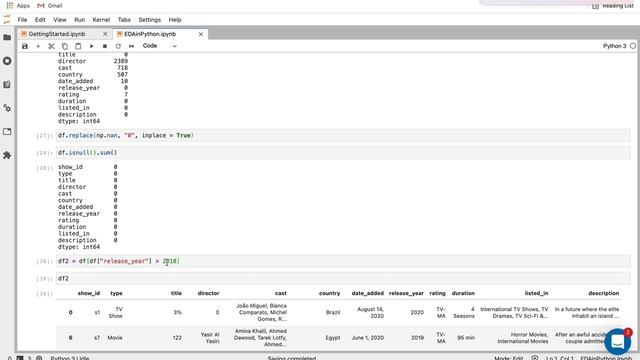The width and height of the screenshot is (640, 360).
Task: Click the kernel status circle indicator
Action: click(x=633, y=46)
